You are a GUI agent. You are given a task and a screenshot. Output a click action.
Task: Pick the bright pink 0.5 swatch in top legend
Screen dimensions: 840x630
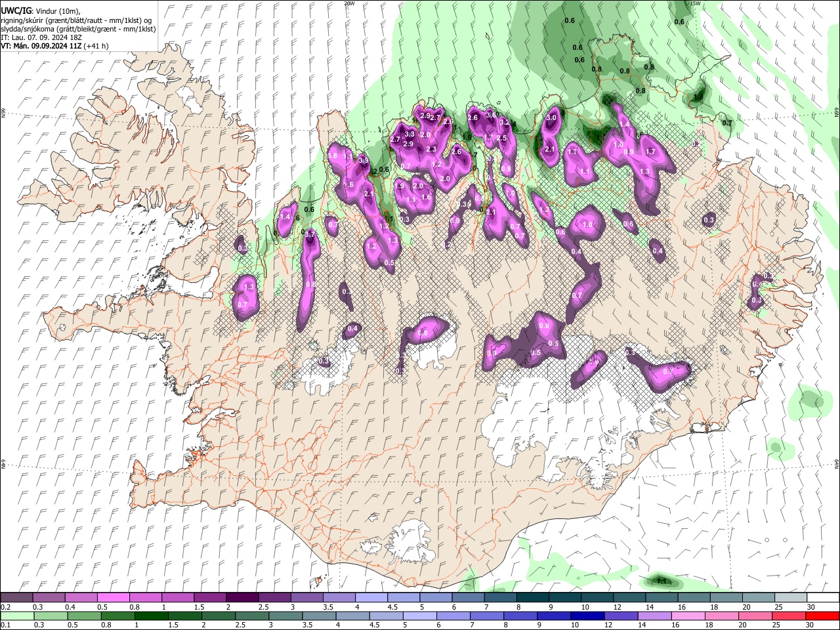pyautogui.click(x=113, y=598)
